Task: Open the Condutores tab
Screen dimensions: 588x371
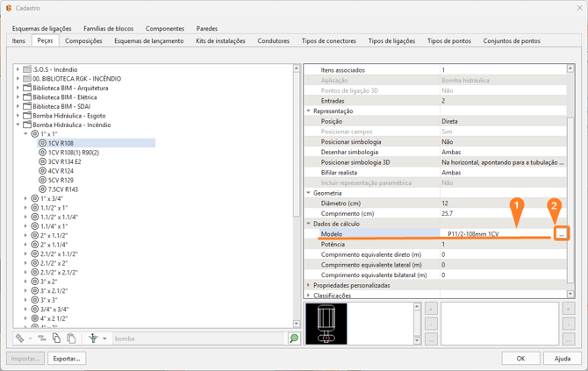Action: point(273,40)
